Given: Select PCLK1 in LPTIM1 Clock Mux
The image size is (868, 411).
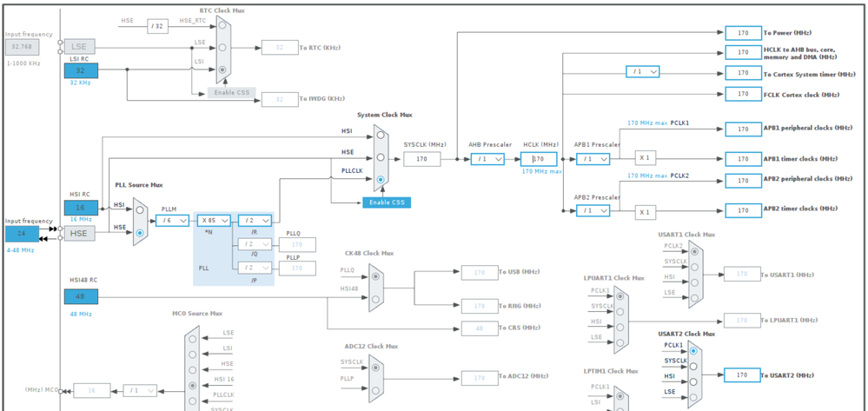Looking at the screenshot, I should (x=620, y=395).
